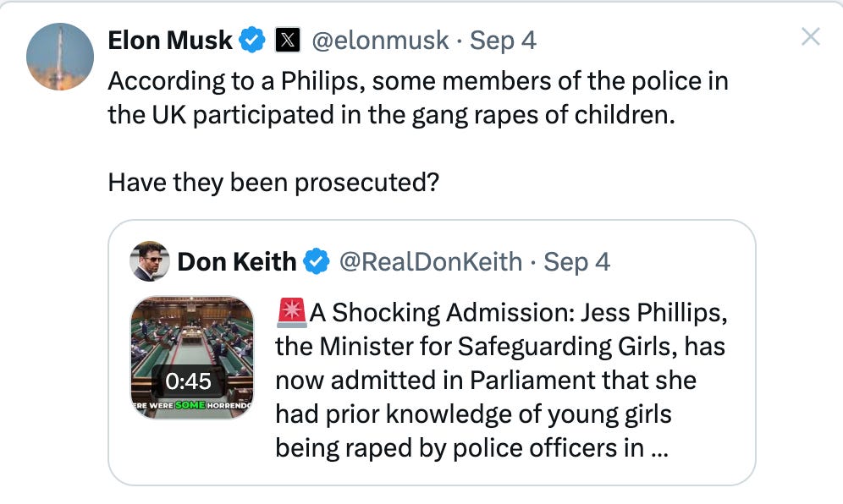843x504 pixels.
Task: Click the red siren emoji in quoted post
Action: coord(291,313)
